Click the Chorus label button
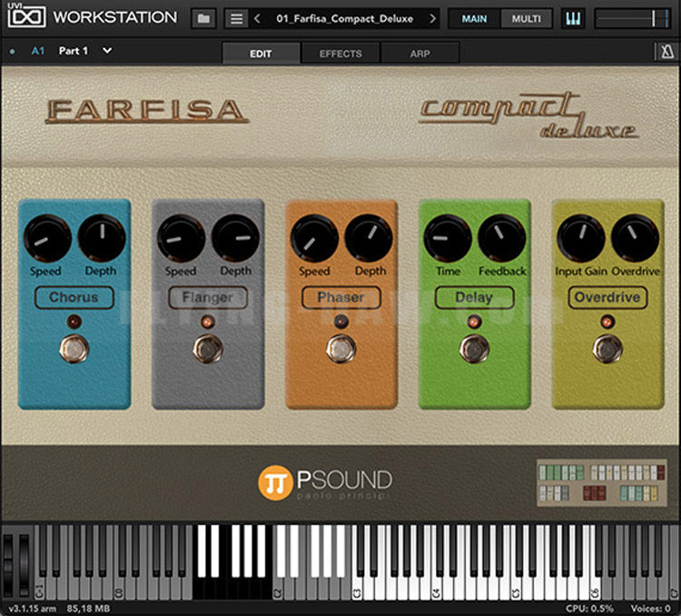681x616 pixels. [74, 298]
